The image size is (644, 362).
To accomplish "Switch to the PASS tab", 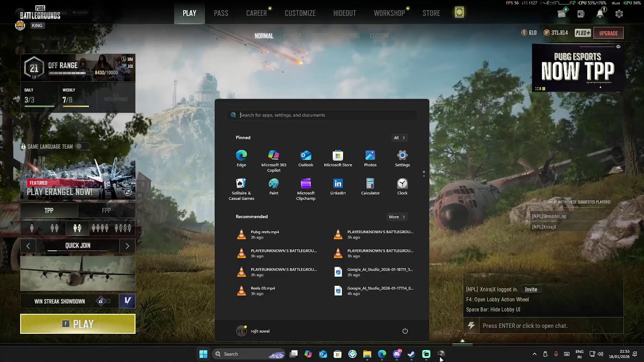I will pos(221,13).
